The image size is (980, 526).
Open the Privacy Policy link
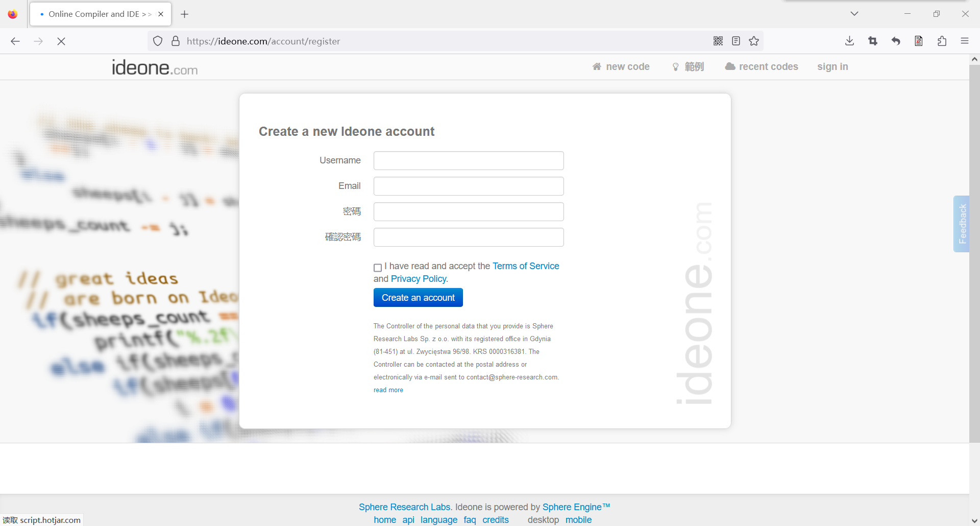(419, 279)
